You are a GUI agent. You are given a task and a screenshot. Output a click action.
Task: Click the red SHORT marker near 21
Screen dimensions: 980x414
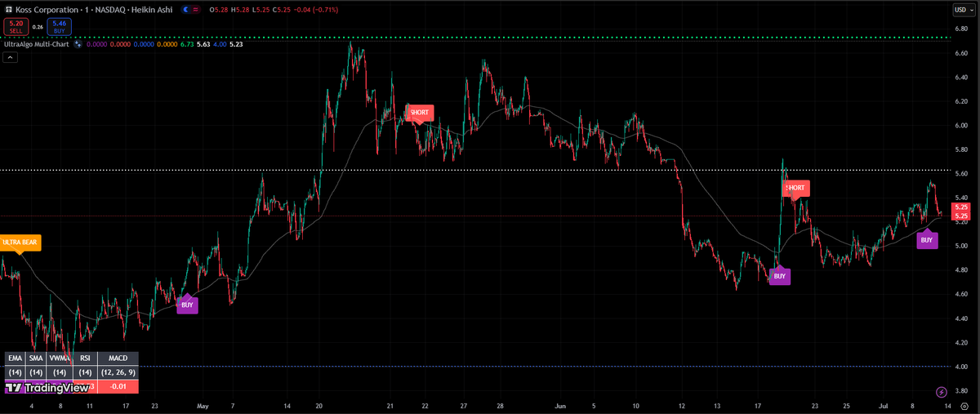coord(419,113)
